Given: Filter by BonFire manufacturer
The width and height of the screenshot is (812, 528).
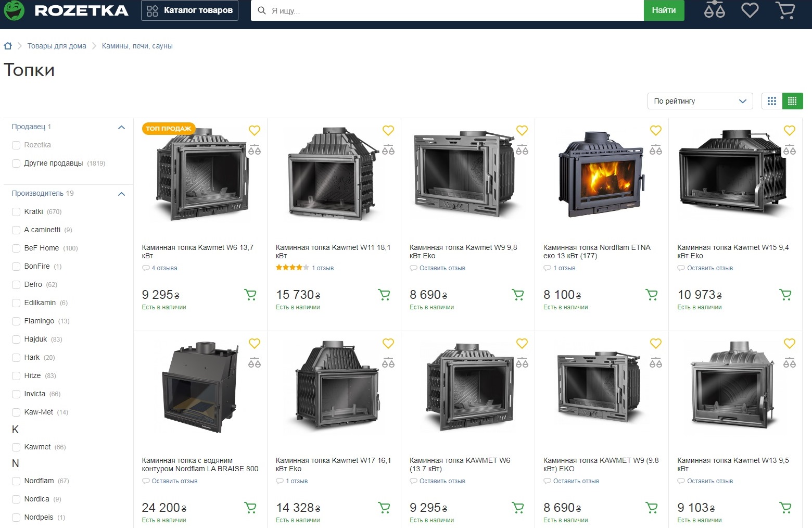Looking at the screenshot, I should 16,267.
